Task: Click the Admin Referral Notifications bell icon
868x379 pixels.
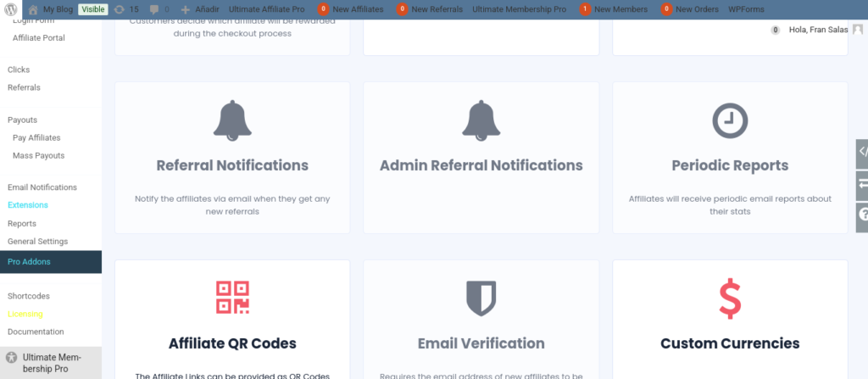Action: point(481,120)
